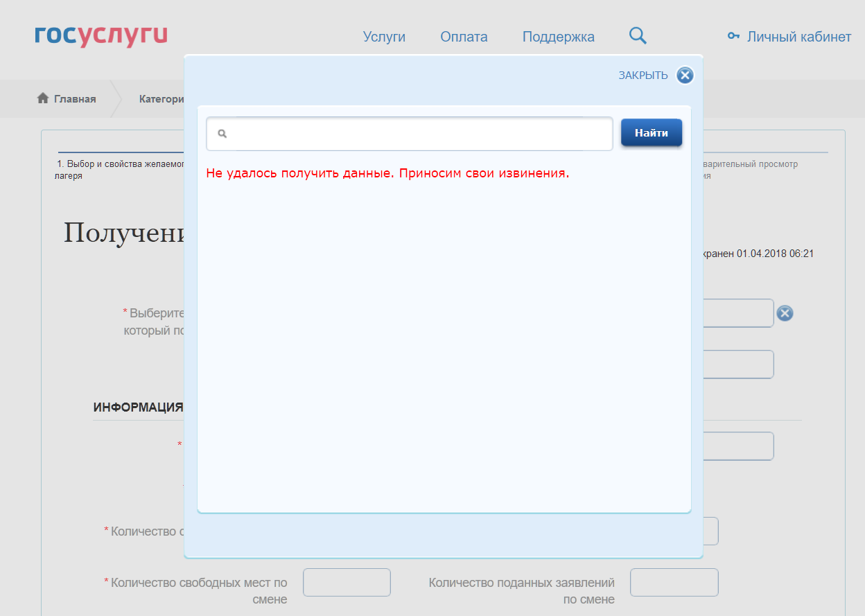865x616 pixels.
Task: Clear the camp selection field with the X icon
Action: (785, 313)
